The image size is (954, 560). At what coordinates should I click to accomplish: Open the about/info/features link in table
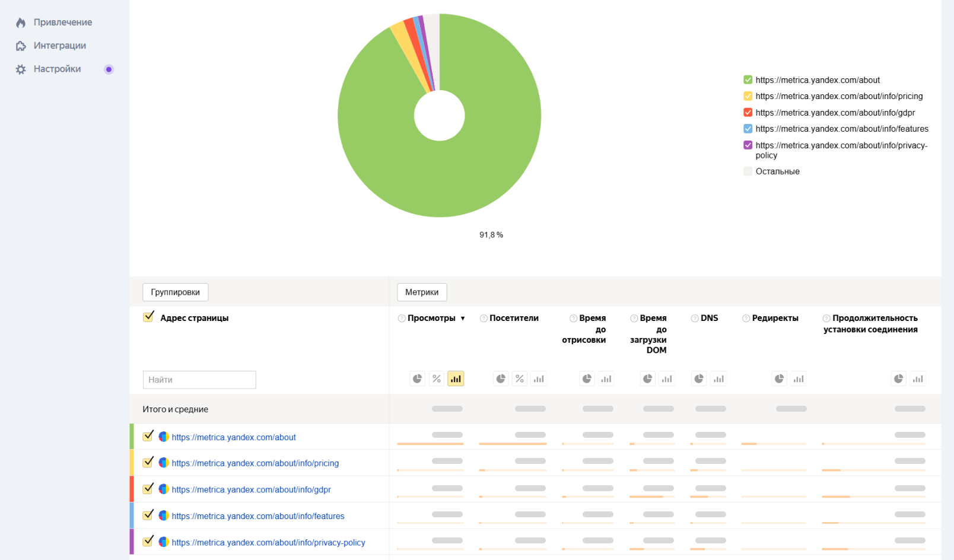258,516
